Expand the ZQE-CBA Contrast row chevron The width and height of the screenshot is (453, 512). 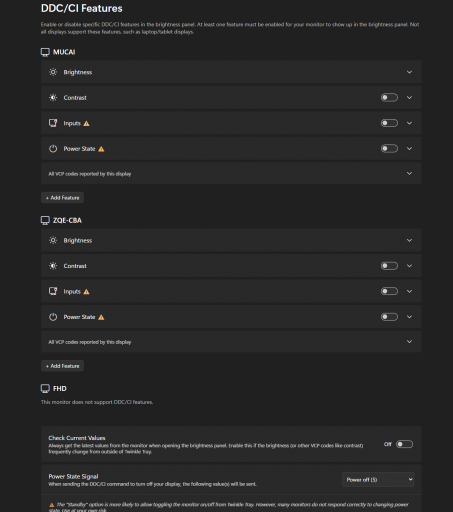point(409,266)
